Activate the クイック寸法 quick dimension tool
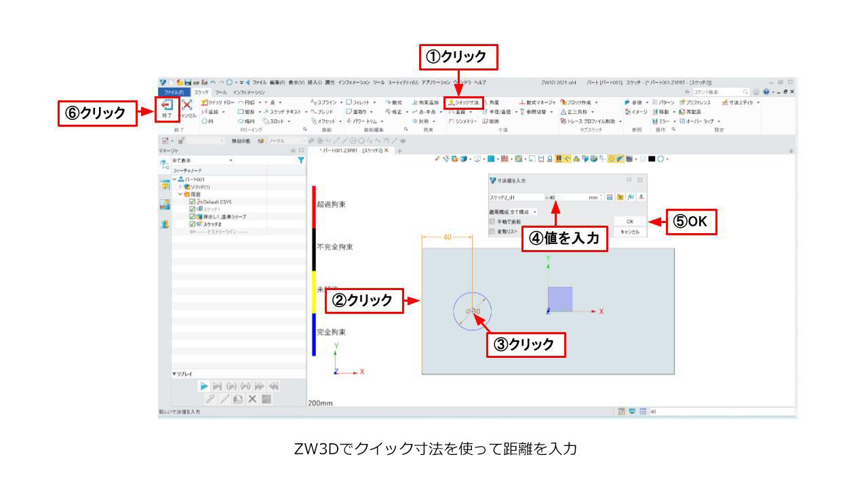Image resolution: width=868 pixels, height=488 pixels. pyautogui.click(x=464, y=102)
